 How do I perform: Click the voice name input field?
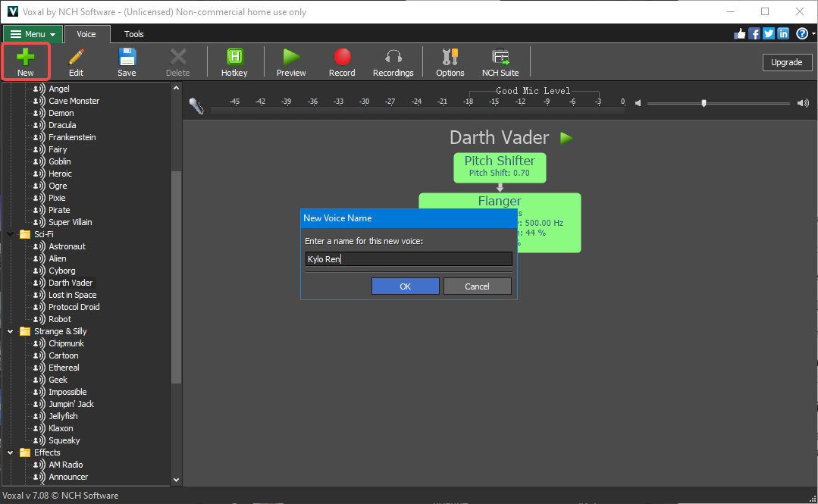click(409, 258)
